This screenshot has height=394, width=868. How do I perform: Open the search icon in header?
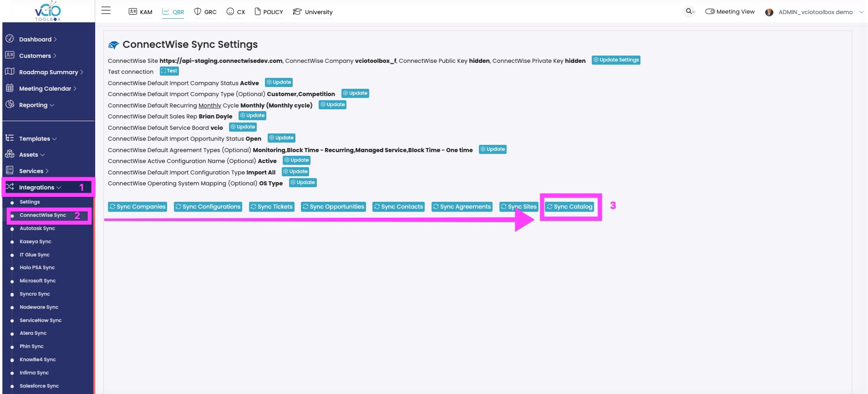pos(690,11)
